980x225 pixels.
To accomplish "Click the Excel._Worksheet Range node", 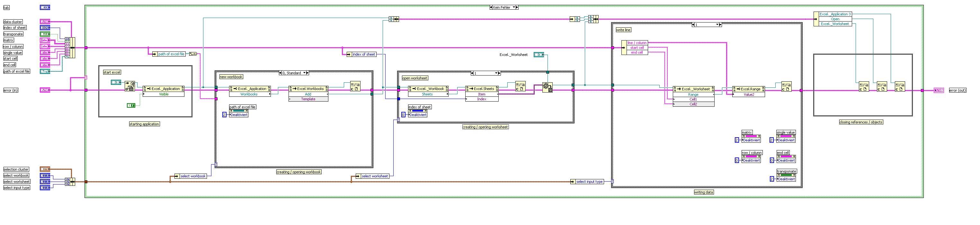I will pos(693,97).
